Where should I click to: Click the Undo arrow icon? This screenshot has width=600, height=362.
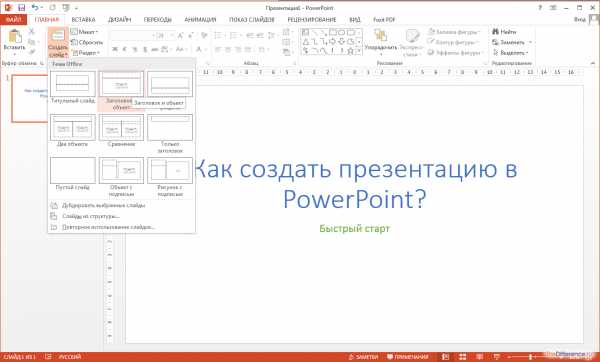pyautogui.click(x=35, y=8)
